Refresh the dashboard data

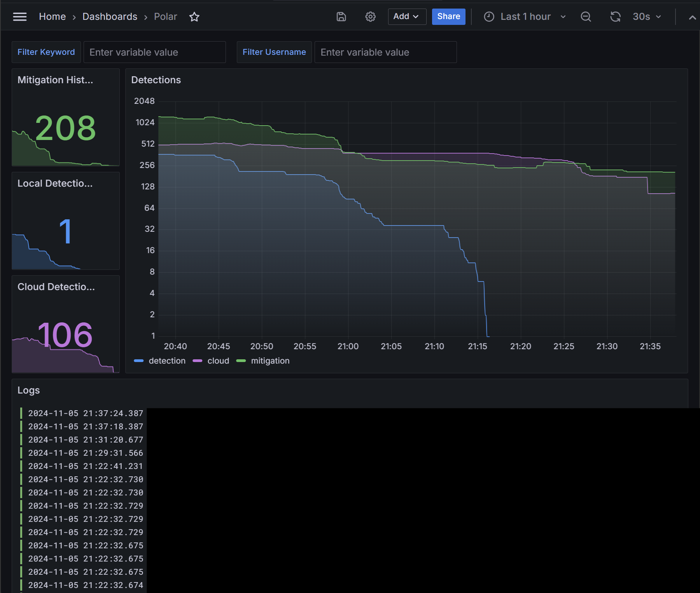[x=615, y=16]
